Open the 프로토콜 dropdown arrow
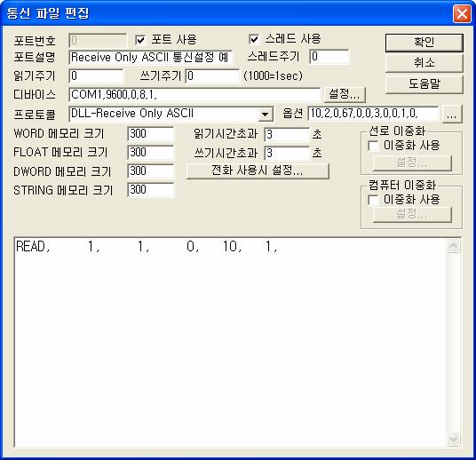Image resolution: width=476 pixels, height=460 pixels. pyautogui.click(x=266, y=115)
